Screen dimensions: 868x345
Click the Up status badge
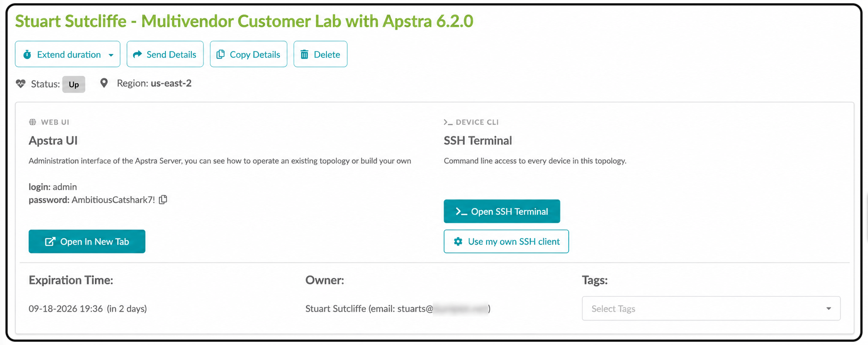[x=74, y=84]
